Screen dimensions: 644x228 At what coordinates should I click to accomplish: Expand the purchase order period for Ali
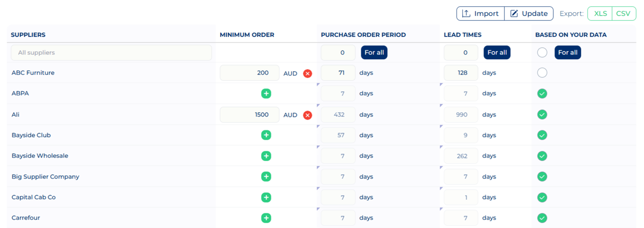point(319,107)
